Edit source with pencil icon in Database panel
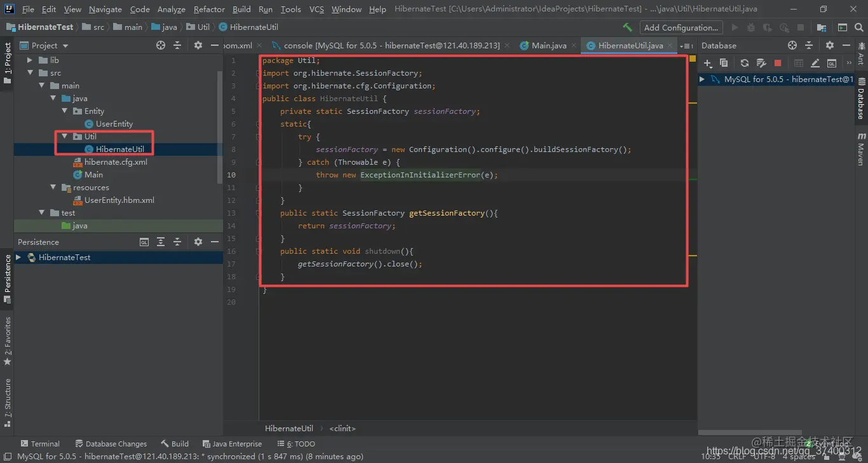Viewport: 868px width, 463px height. tap(815, 63)
